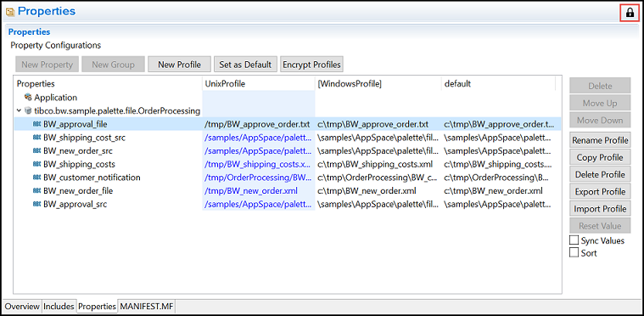This screenshot has width=644, height=316.
Task: Click the BW_shipping_cost_src property icon
Action: pyautogui.click(x=37, y=138)
